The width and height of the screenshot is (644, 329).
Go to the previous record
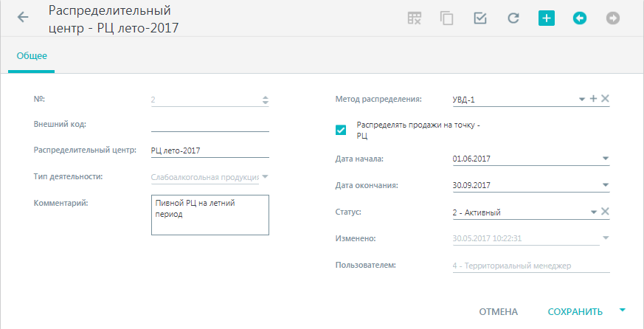pyautogui.click(x=580, y=18)
